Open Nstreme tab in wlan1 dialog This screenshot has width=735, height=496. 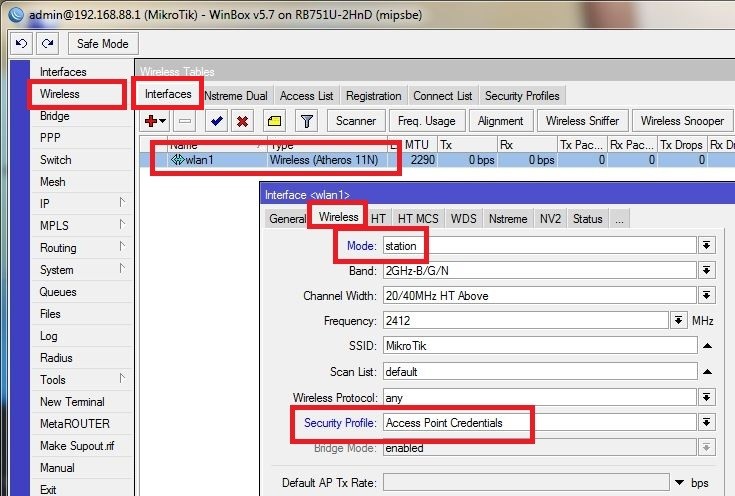[508, 219]
